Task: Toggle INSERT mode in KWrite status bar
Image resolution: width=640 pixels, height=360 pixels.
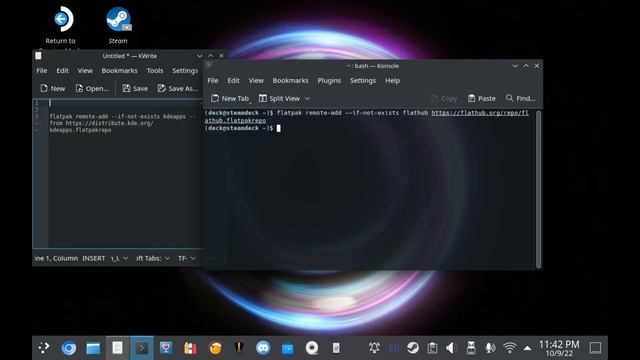Action: pyautogui.click(x=93, y=258)
